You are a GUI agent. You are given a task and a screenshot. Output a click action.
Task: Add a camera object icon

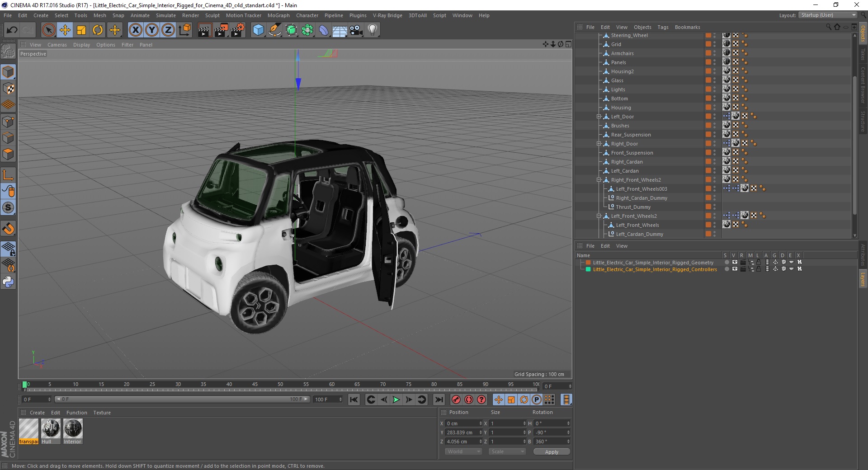pyautogui.click(x=356, y=30)
